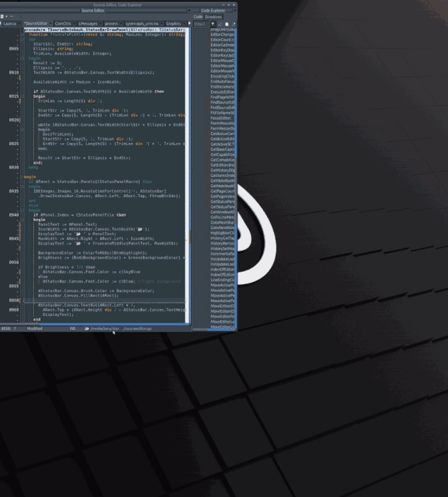Click function icon beside GetHistoryDlg entry

pos(208,170)
